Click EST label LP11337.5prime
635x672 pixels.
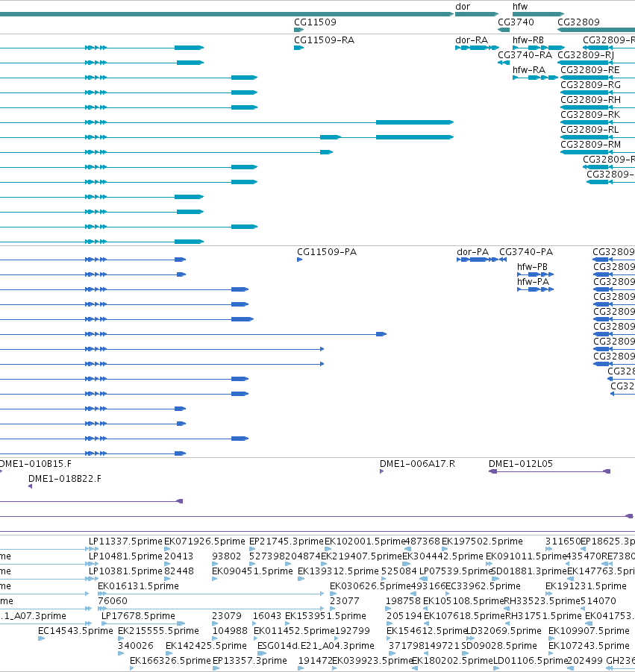click(125, 541)
